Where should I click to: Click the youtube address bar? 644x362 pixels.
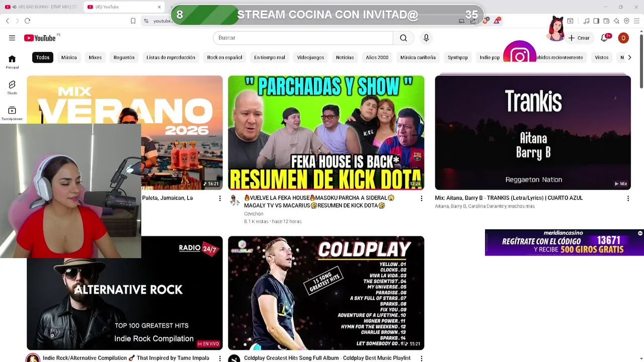[x=163, y=21]
